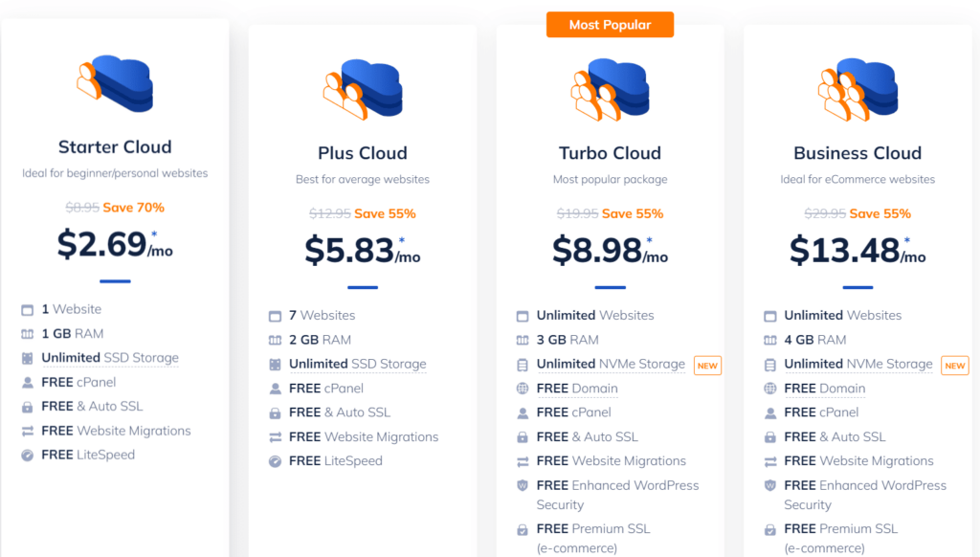Click the NEW badge beside Turbo Cloud NVMe Storage
This screenshot has height=557, width=980.
point(707,365)
